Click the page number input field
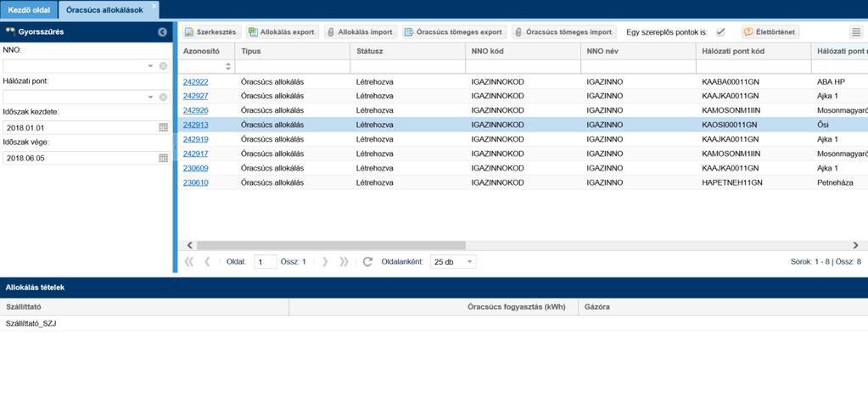This screenshot has height=397, width=868. click(266, 262)
